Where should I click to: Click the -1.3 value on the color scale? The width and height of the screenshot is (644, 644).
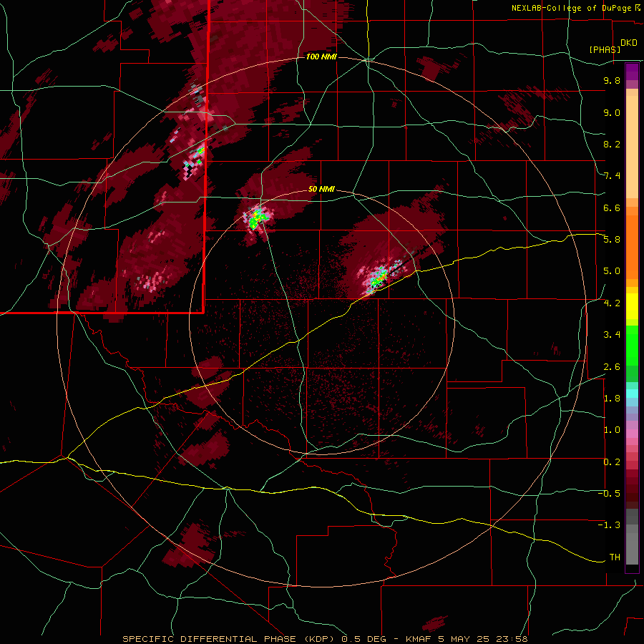609,525
